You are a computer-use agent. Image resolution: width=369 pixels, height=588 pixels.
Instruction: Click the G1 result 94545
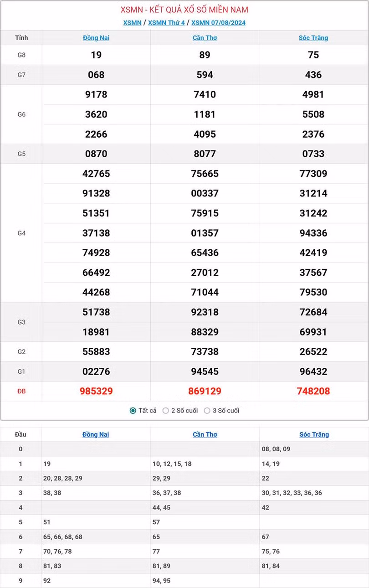coord(205,371)
